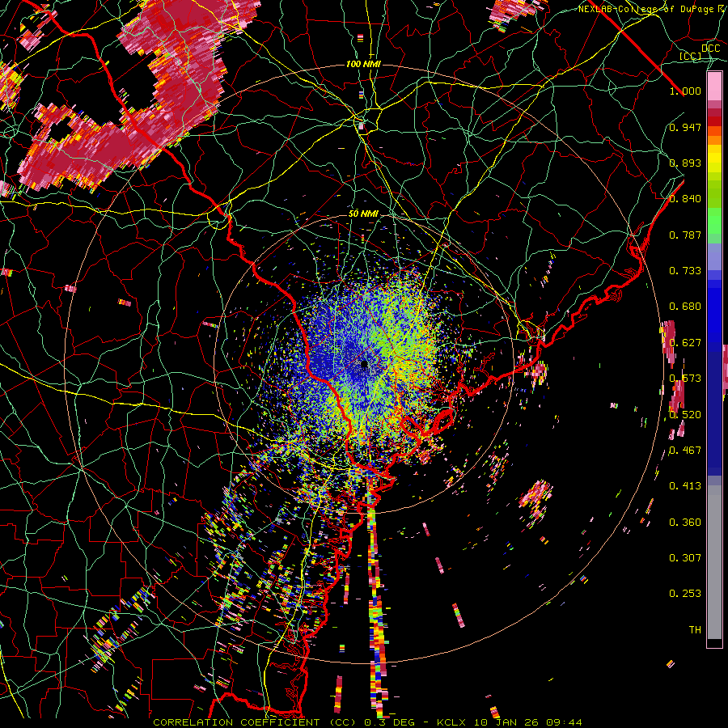728x728 pixels.
Task: Pick the yellow segment of the color bar
Action: [x=714, y=159]
